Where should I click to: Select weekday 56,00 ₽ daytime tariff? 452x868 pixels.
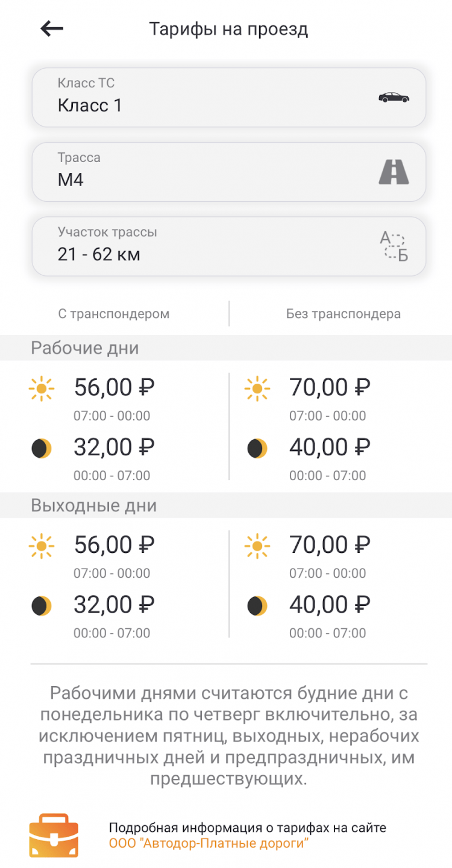tap(114, 387)
